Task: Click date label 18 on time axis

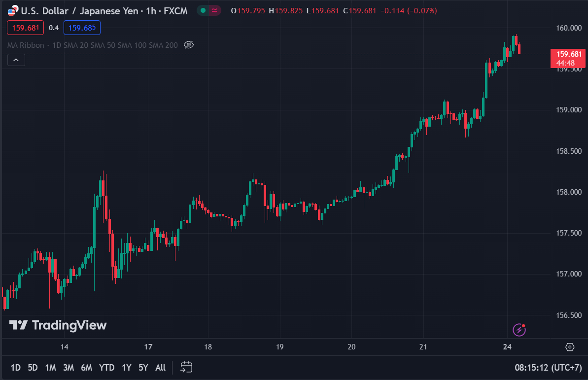Action: pos(208,347)
